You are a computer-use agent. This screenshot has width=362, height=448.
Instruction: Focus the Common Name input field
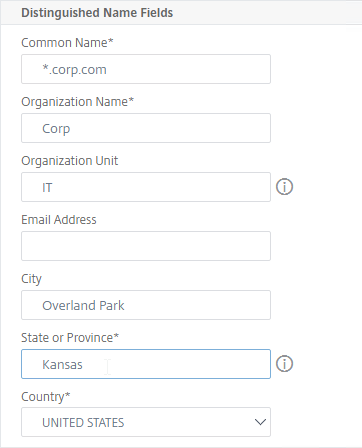(146, 69)
